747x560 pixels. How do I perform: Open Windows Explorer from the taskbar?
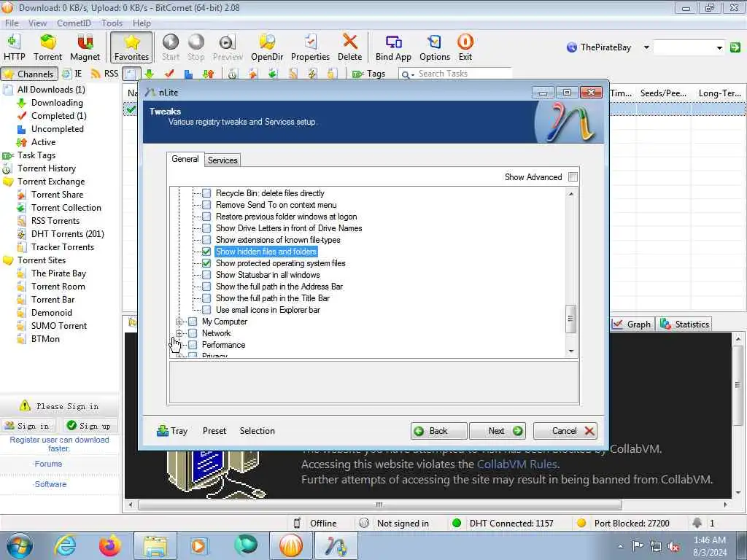(x=155, y=545)
